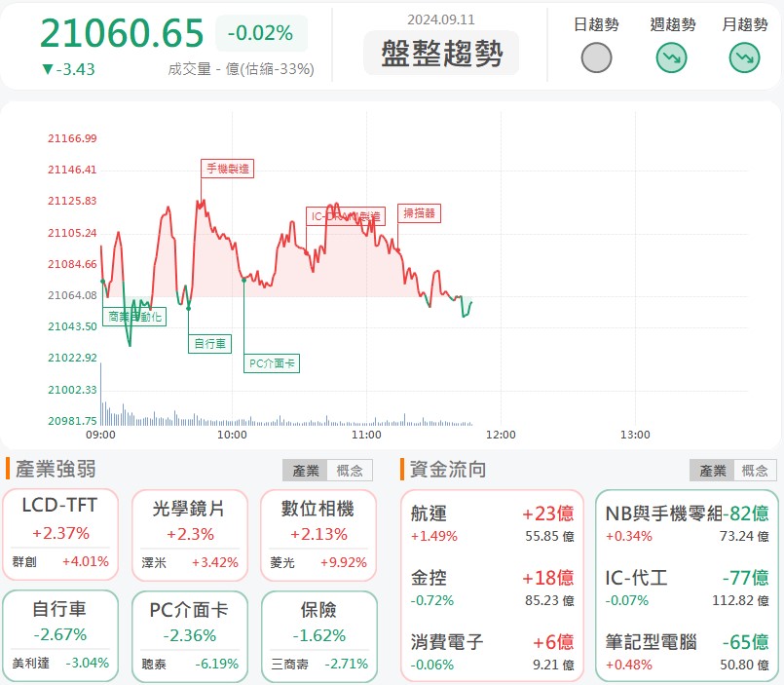Select 概念 tab in 產業強弱 section
This screenshot has height=685, width=784.
coord(350,471)
